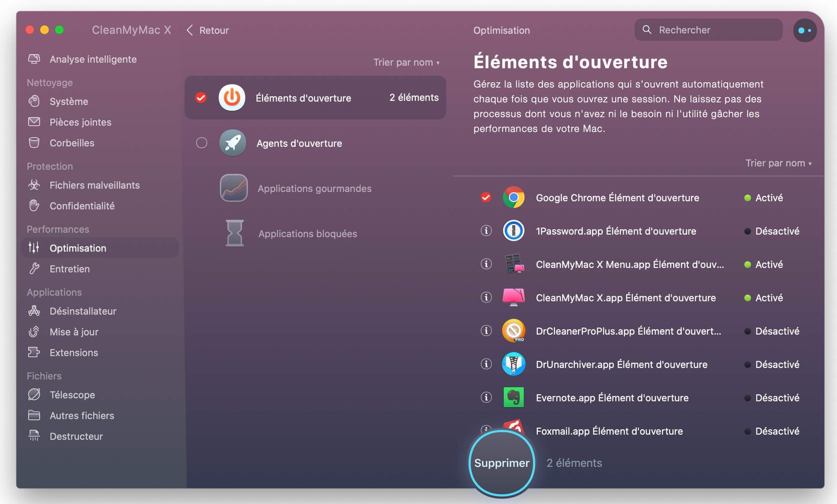Screen dimensions: 837x504
Task: Open the Désinstallateur sidebar item
Action: 100,311
